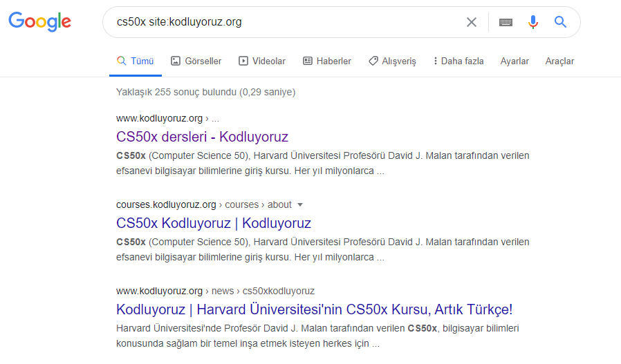Open the Araçlar tools menu
This screenshot has width=621, height=364.
click(x=559, y=61)
